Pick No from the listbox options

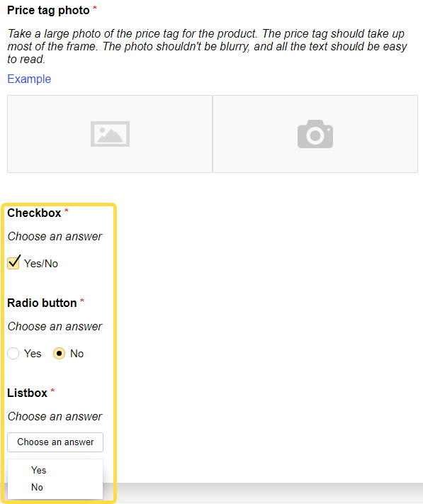[x=38, y=487]
